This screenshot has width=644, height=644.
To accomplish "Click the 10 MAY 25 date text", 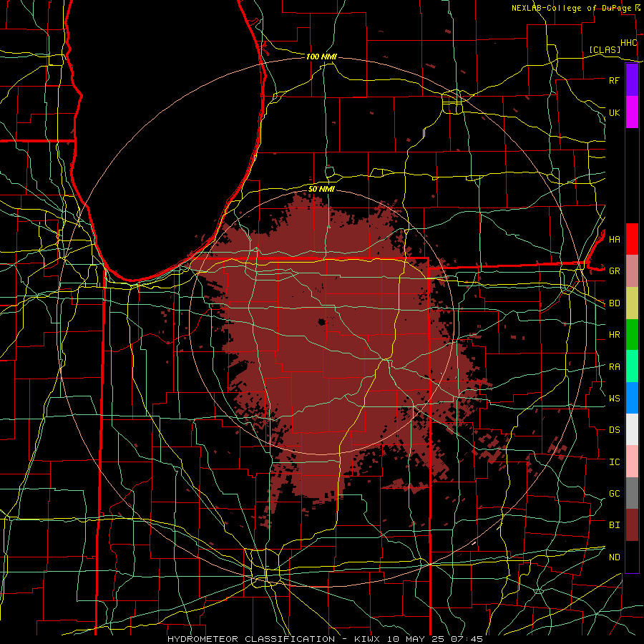I will pyautogui.click(x=418, y=639).
